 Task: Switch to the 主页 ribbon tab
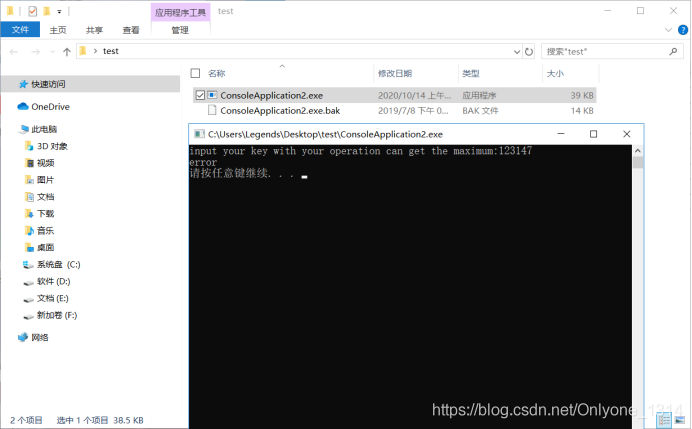tap(58, 30)
